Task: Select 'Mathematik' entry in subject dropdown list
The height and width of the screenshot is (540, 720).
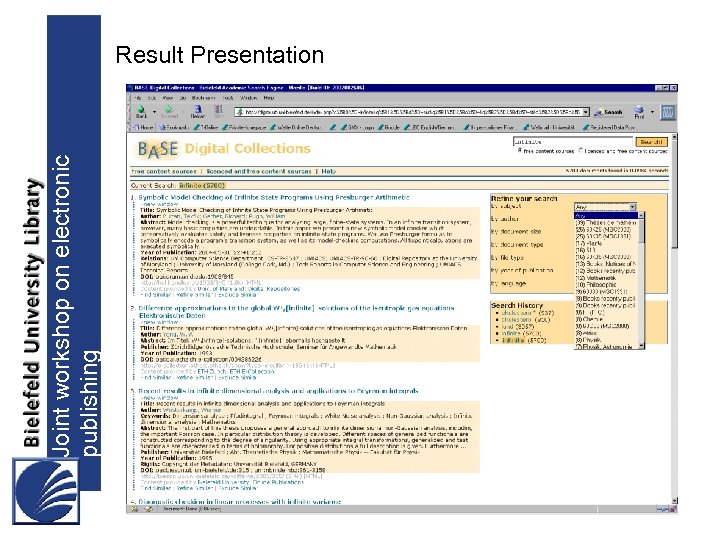Action: 606,278
